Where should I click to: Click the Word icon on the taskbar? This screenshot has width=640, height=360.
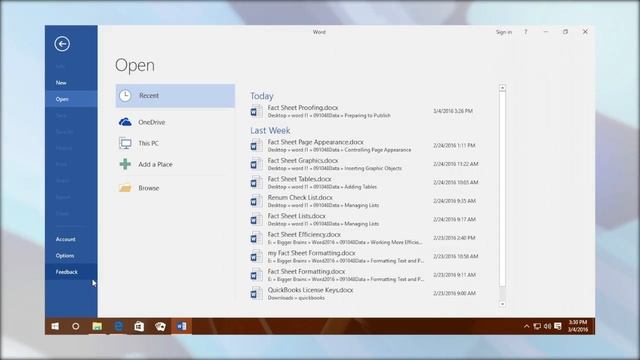(x=182, y=326)
